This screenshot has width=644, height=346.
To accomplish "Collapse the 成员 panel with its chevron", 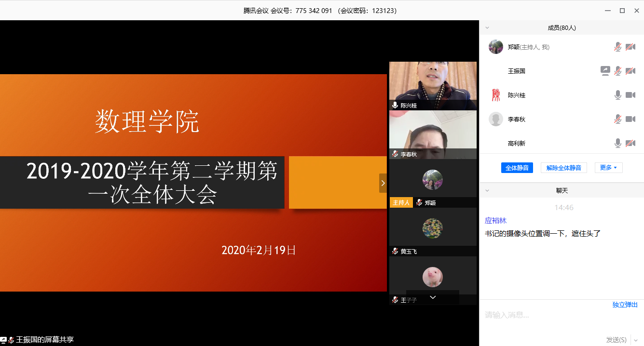I will click(487, 28).
